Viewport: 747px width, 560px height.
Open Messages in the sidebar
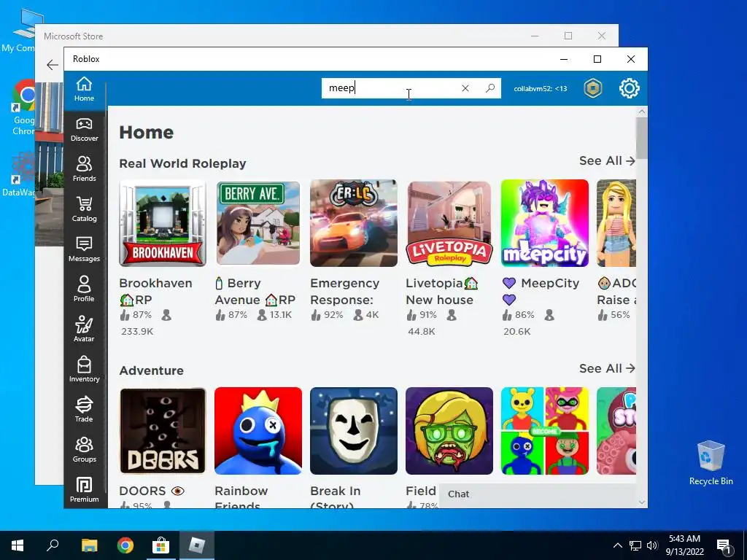(x=85, y=249)
